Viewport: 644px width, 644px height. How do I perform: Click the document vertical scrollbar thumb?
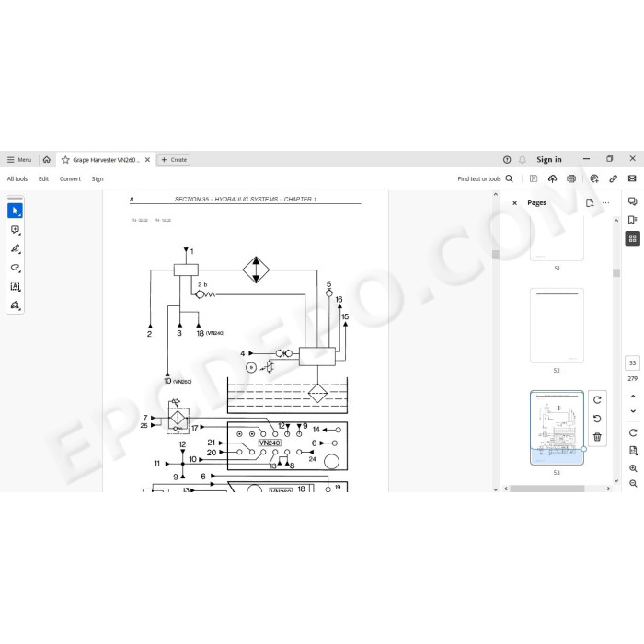(x=495, y=254)
